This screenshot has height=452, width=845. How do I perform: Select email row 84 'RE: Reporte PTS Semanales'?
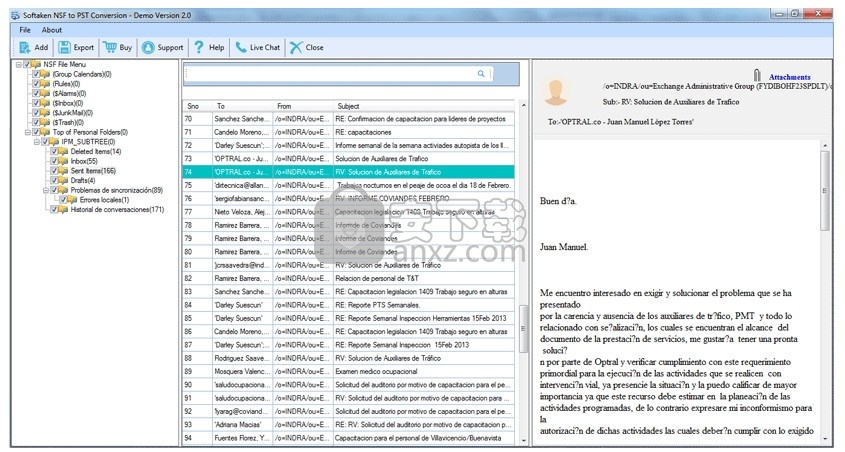click(349, 305)
